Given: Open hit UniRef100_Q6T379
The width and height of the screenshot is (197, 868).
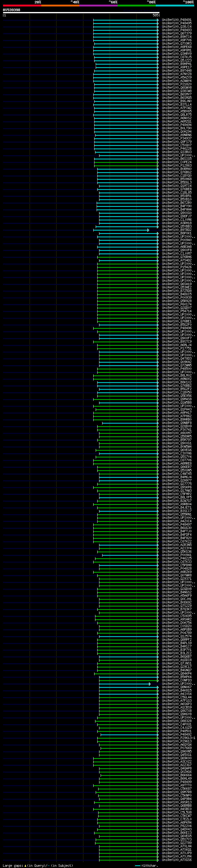Looking at the screenshot, I should 177,33.
